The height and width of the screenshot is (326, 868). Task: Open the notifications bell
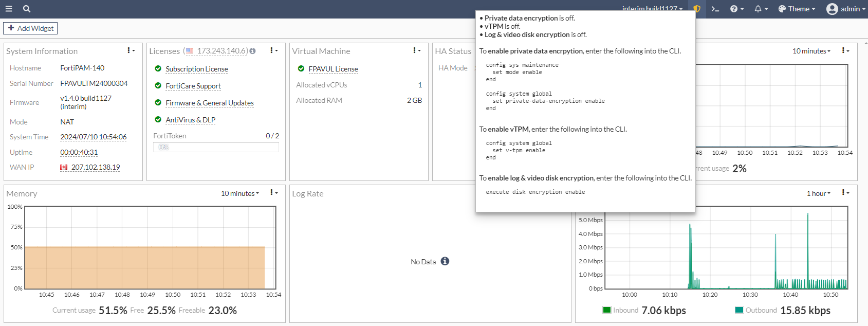(761, 9)
